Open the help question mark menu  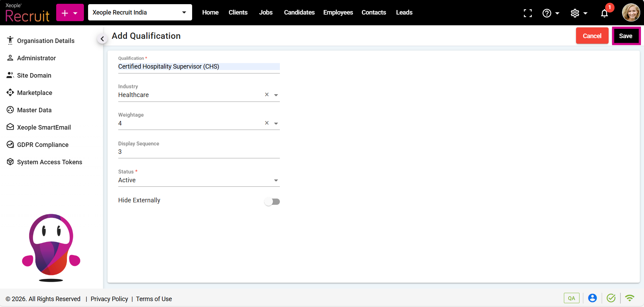550,13
